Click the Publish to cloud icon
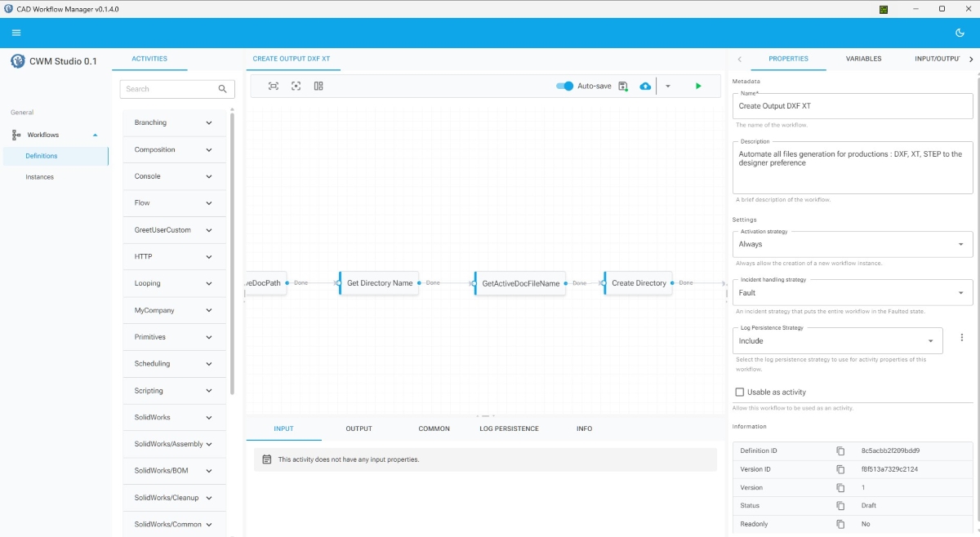Viewport: 980px width, 537px height. tap(644, 85)
